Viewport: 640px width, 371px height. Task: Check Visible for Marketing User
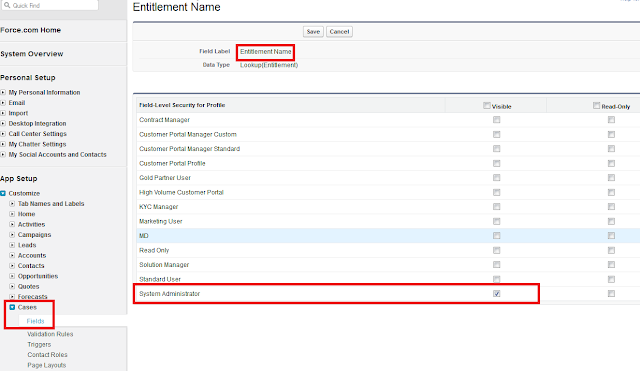click(x=496, y=221)
